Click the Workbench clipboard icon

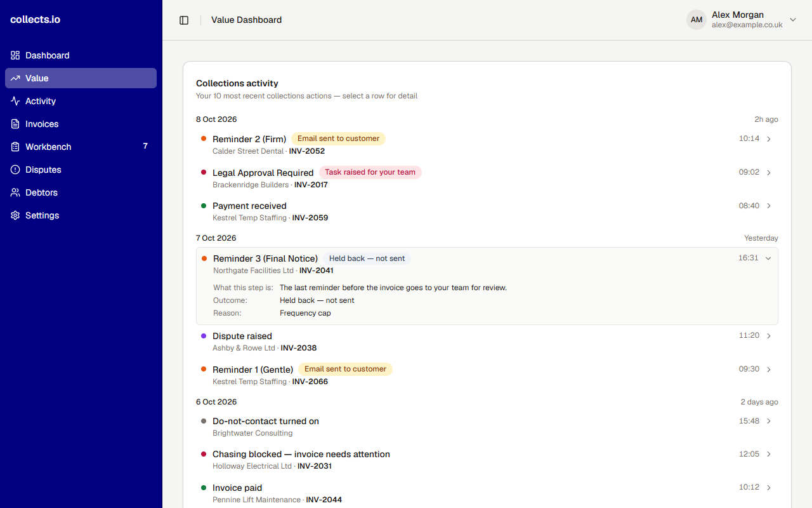15,147
